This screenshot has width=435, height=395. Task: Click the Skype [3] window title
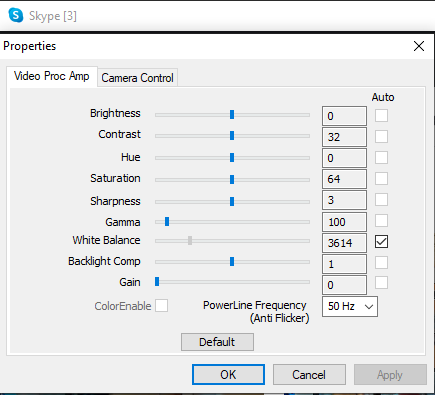53,16
